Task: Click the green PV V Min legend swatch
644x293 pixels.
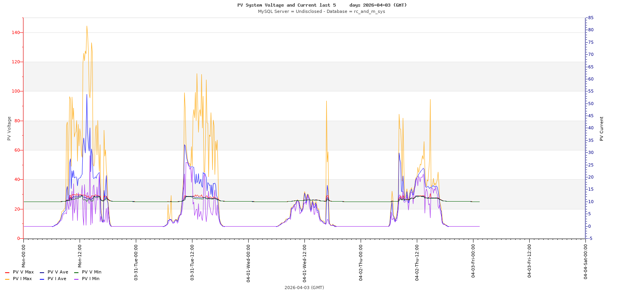Action: pyautogui.click(x=76, y=272)
